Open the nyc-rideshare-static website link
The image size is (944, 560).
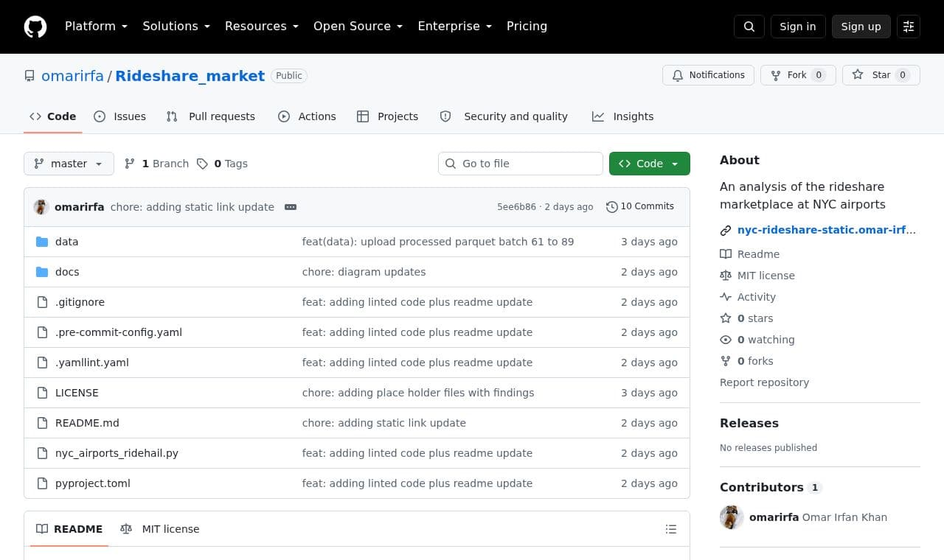pyautogui.click(x=826, y=230)
